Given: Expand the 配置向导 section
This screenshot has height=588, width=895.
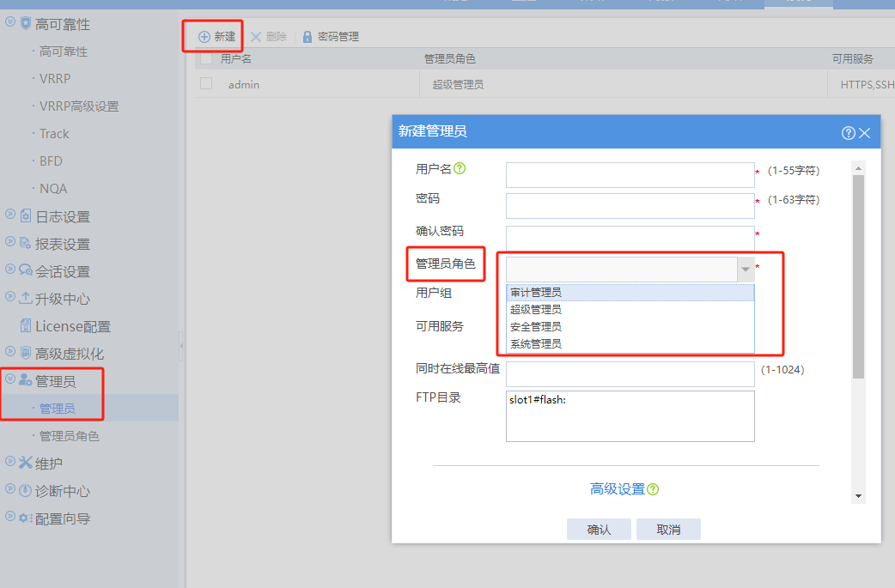Looking at the screenshot, I should (10, 516).
